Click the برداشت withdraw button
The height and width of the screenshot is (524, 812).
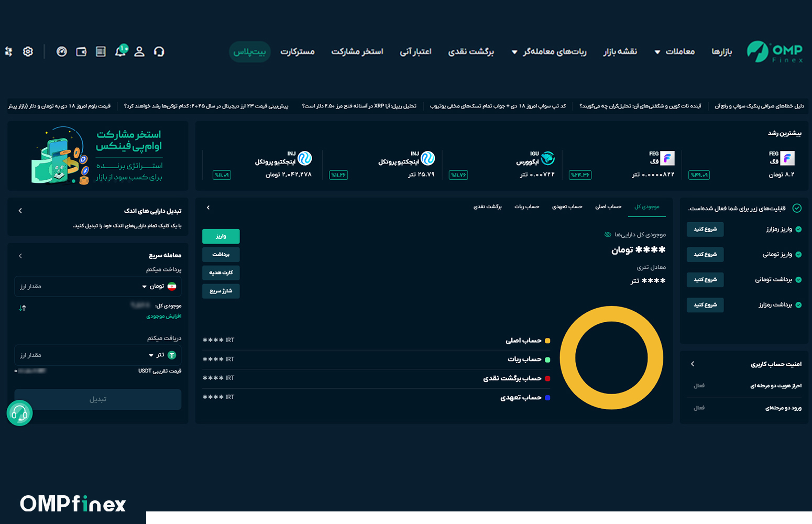(221, 255)
